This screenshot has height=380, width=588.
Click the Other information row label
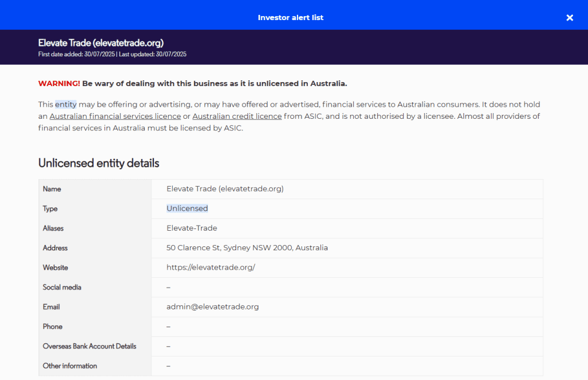[69, 366]
